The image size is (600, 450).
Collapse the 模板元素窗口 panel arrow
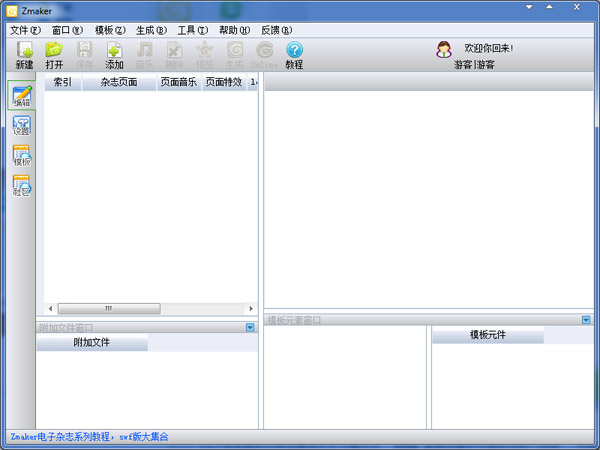[586, 320]
